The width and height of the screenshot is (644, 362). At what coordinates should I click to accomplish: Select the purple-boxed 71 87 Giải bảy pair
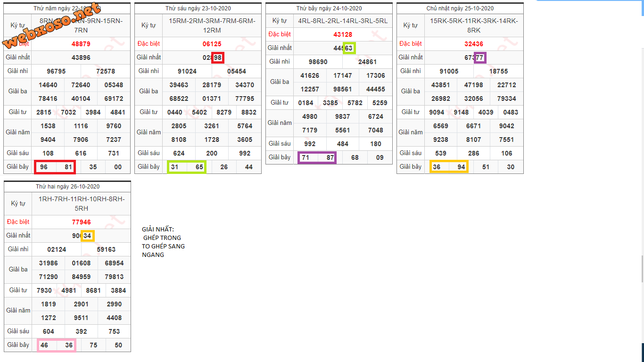point(317,157)
